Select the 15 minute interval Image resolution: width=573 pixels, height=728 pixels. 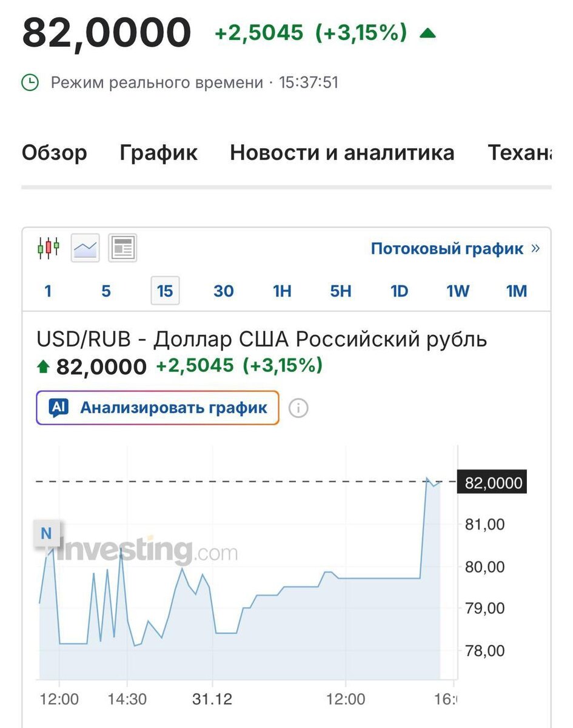(165, 291)
